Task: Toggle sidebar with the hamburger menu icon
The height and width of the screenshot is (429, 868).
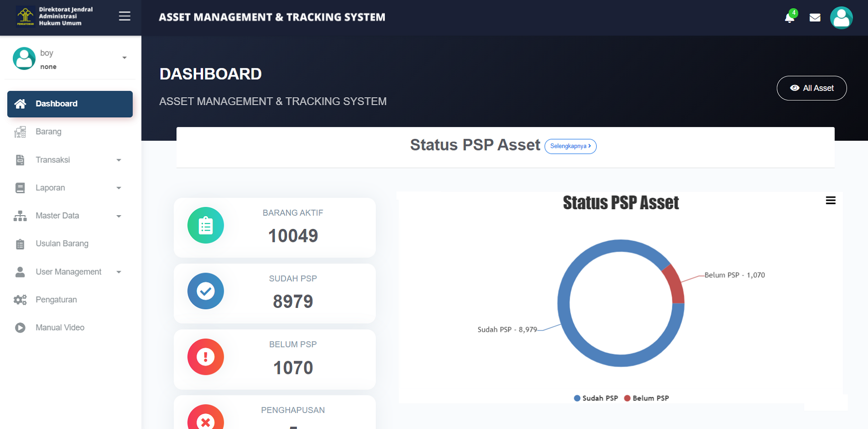Action: (125, 17)
